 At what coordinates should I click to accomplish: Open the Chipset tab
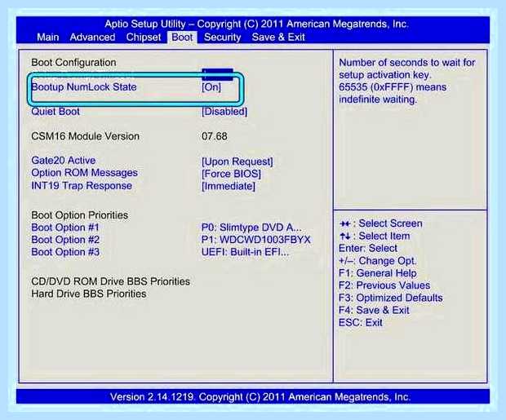144,37
